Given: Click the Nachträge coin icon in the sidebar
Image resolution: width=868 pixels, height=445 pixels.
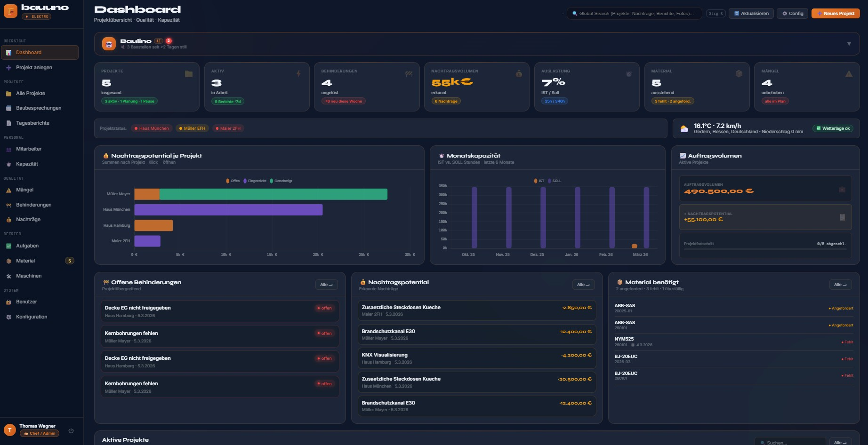Looking at the screenshot, I should 9,219.
